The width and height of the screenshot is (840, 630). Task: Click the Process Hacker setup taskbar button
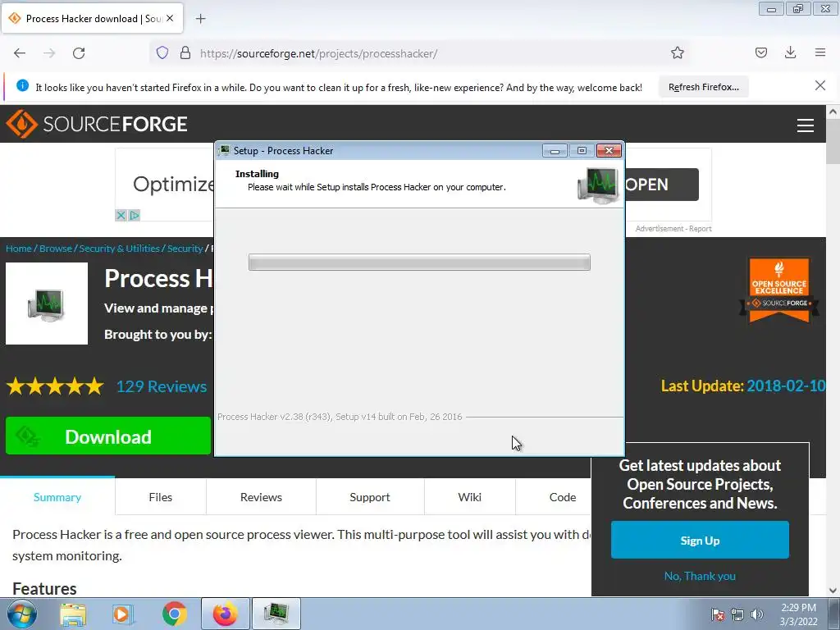coord(276,614)
